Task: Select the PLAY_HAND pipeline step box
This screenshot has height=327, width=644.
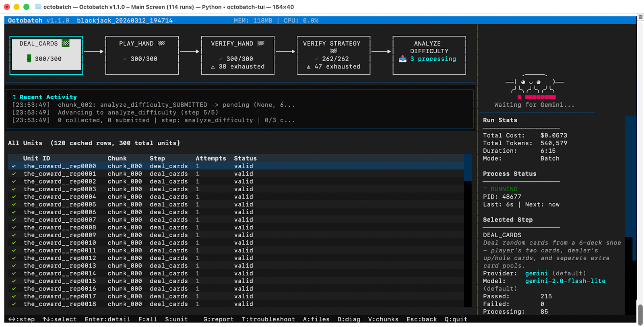Action: [142, 55]
